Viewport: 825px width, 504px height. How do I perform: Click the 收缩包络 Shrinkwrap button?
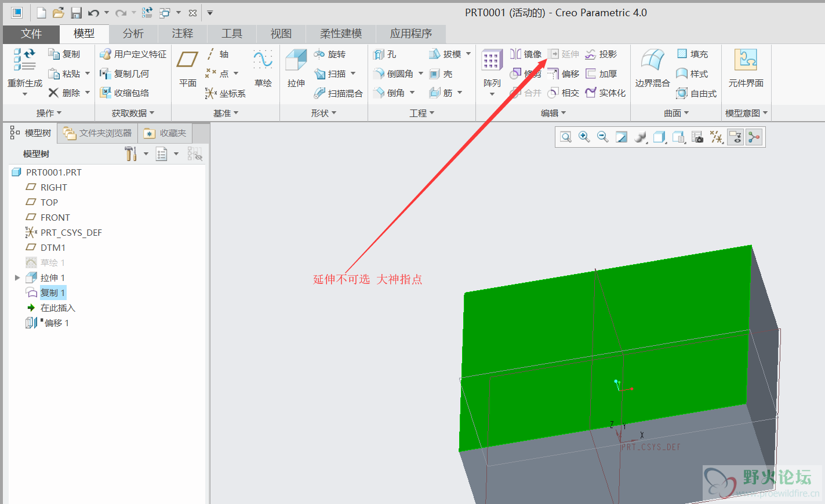(x=124, y=93)
